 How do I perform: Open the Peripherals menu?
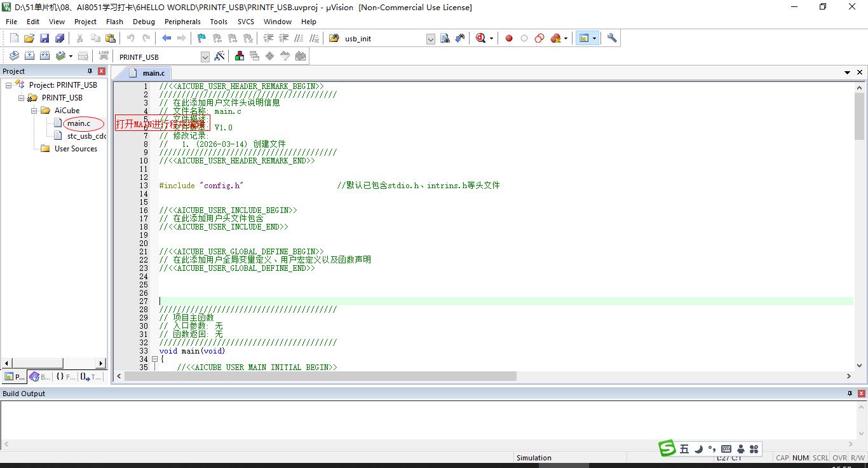pos(182,22)
